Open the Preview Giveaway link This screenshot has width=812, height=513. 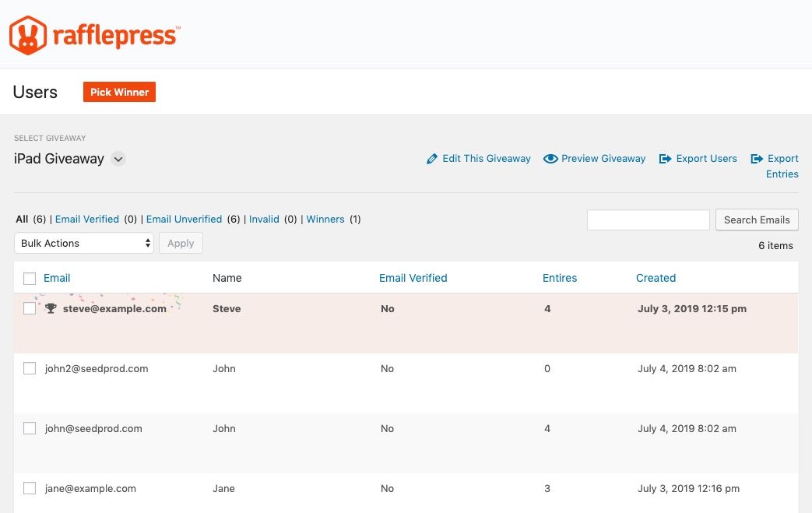603,158
